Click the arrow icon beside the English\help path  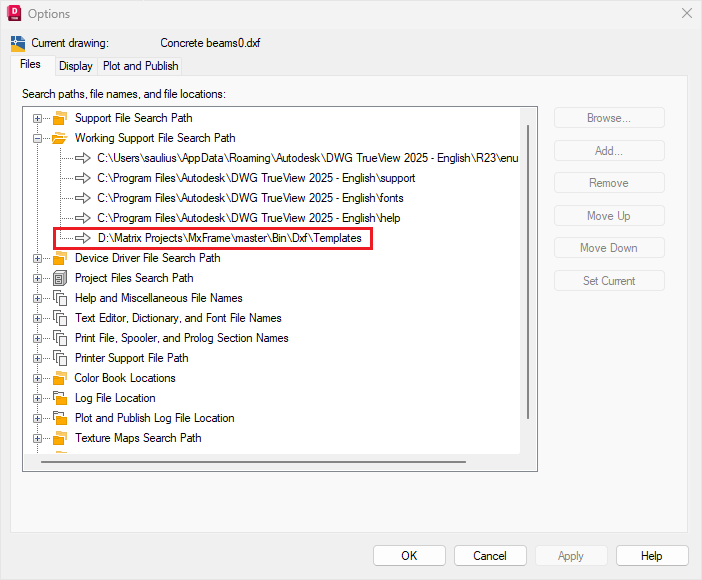(x=83, y=218)
